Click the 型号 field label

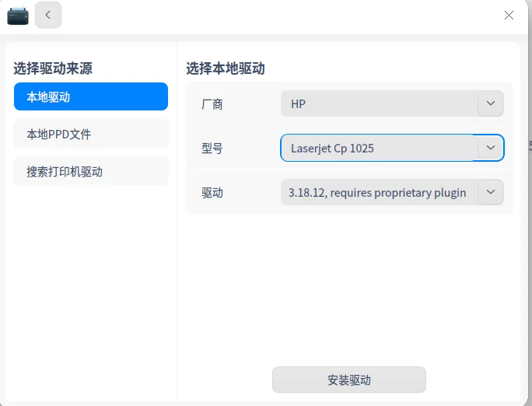click(212, 149)
